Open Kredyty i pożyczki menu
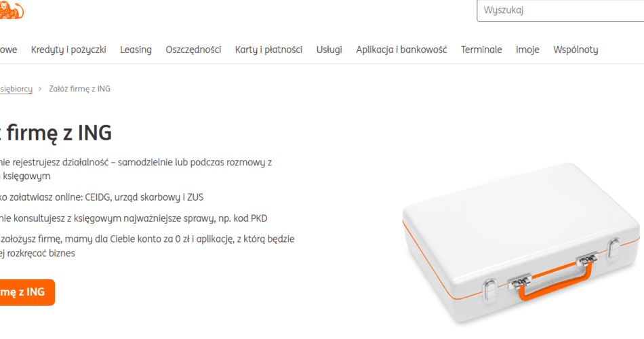This screenshot has width=644, height=339. (68, 49)
